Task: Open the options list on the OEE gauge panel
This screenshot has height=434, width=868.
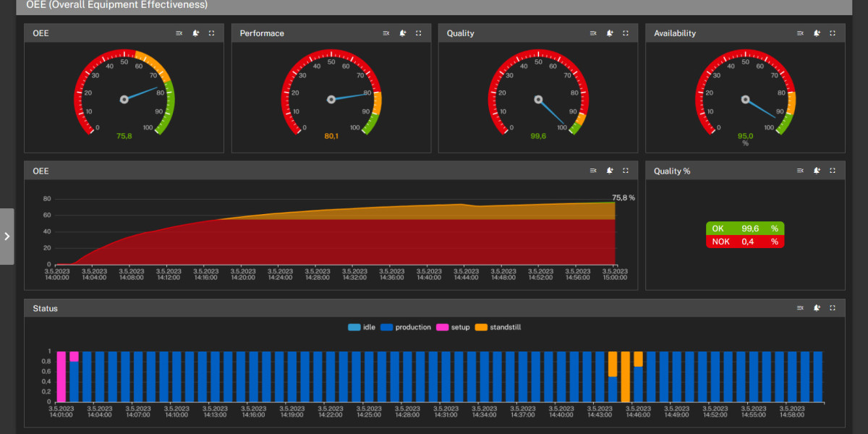Action: 179,33
